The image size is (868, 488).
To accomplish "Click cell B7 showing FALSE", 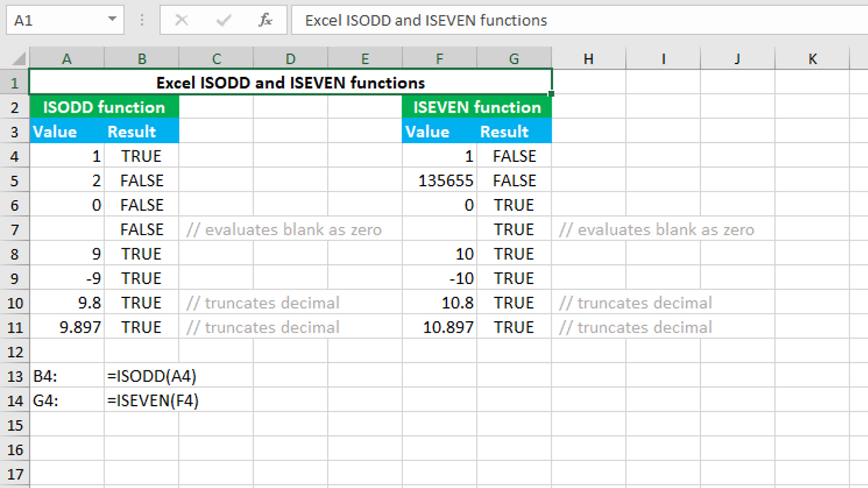I will [142, 230].
